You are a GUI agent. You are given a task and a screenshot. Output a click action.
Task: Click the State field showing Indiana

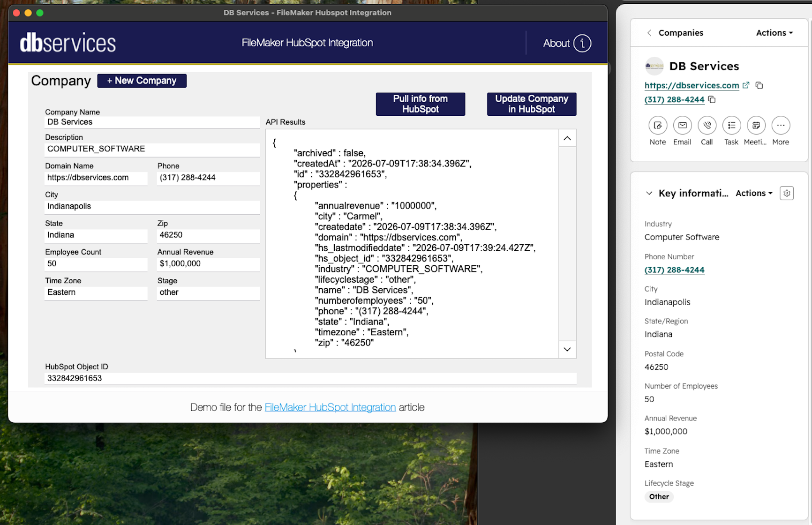(96, 235)
